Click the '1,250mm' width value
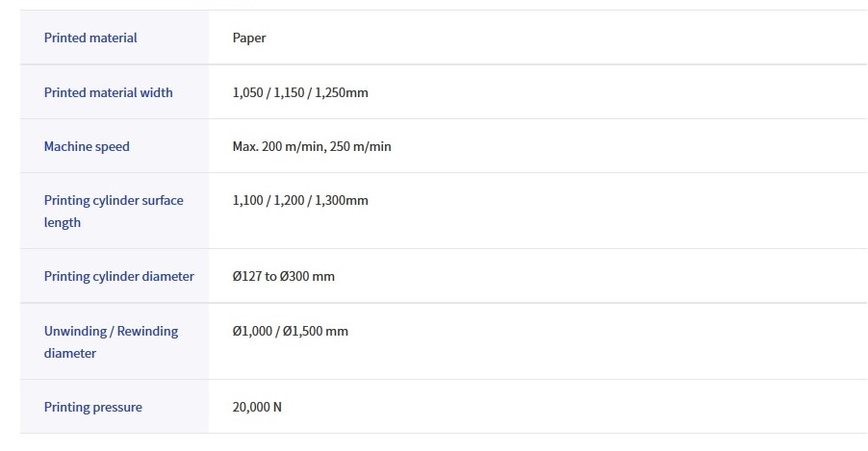 click(343, 92)
